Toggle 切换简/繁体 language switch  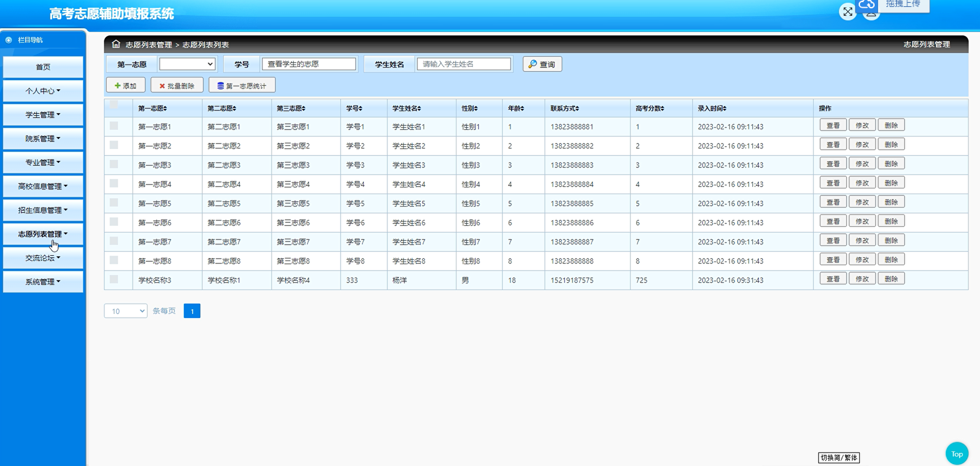coord(839,458)
